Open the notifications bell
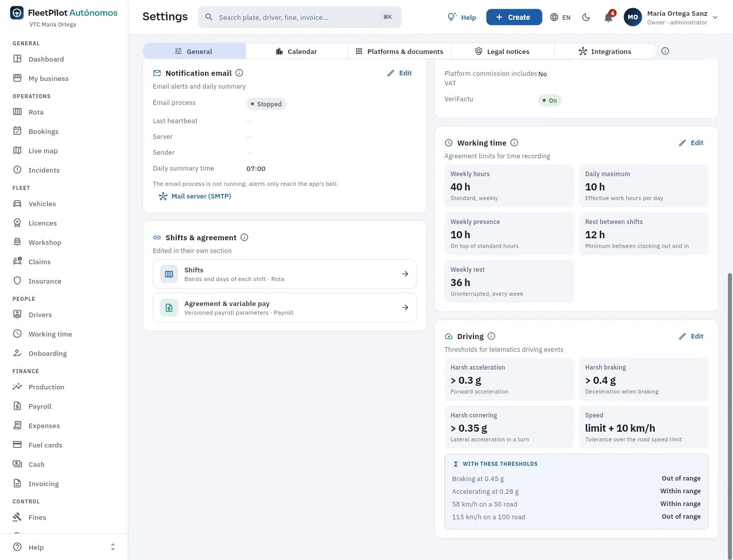The height and width of the screenshot is (560, 733). point(608,17)
